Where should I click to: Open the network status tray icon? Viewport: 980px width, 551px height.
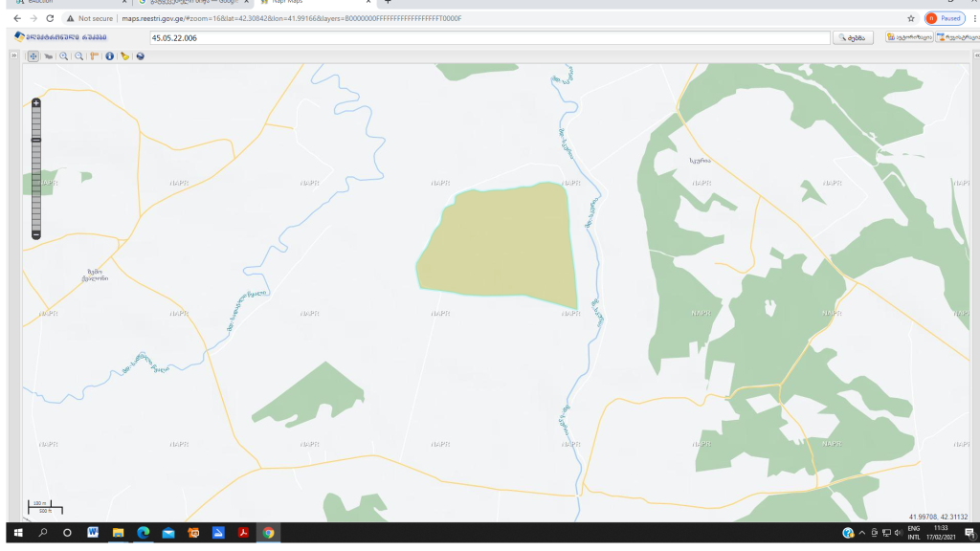(886, 533)
